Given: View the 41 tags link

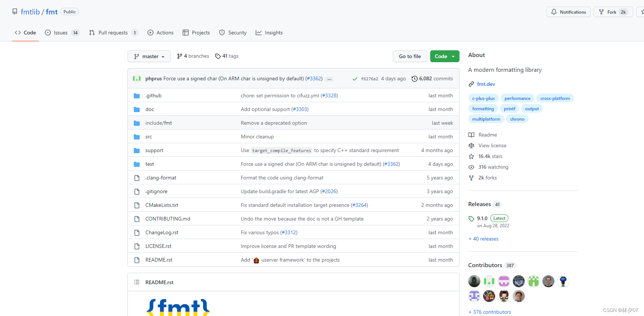Looking at the screenshot, I should (x=227, y=56).
